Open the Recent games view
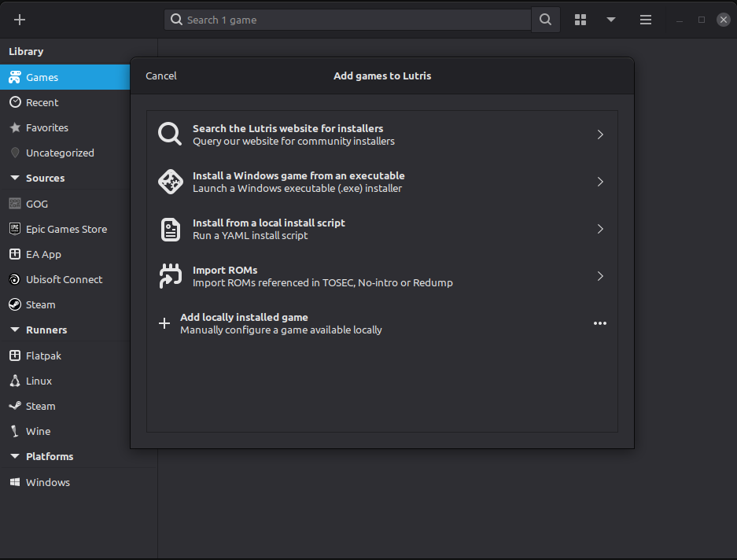 click(42, 102)
